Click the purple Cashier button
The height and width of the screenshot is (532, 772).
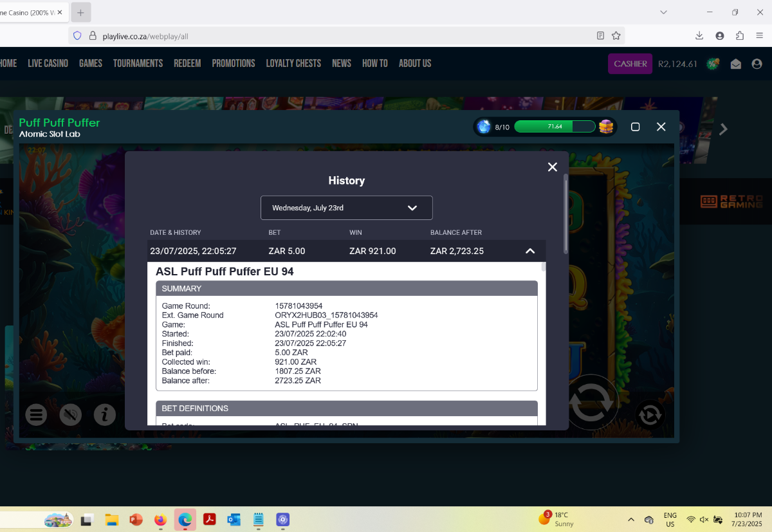pyautogui.click(x=630, y=64)
